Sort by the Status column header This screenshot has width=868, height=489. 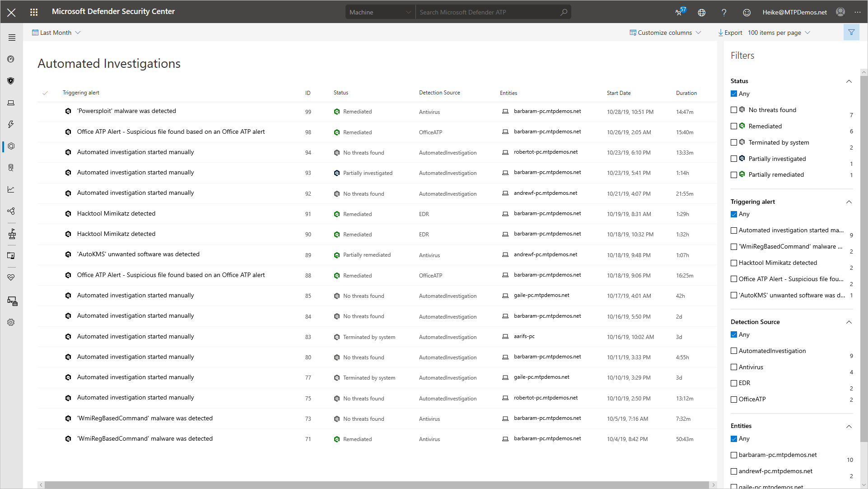tap(341, 93)
